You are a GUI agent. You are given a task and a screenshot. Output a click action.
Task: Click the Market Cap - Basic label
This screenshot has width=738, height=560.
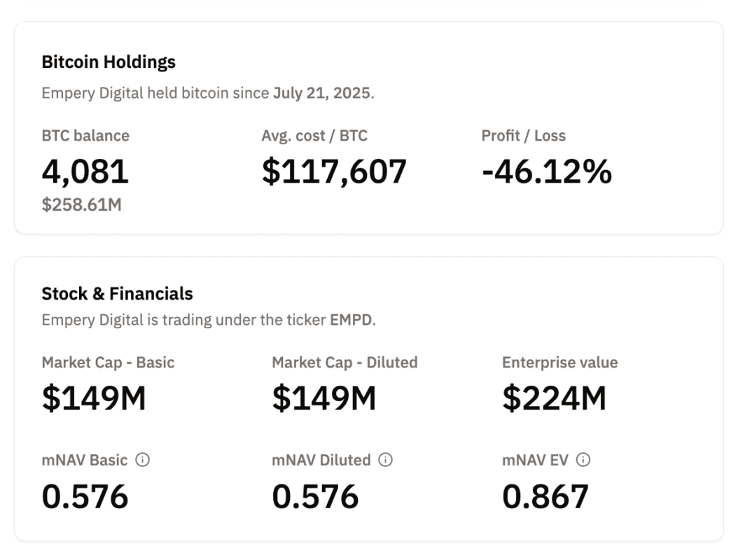click(108, 363)
